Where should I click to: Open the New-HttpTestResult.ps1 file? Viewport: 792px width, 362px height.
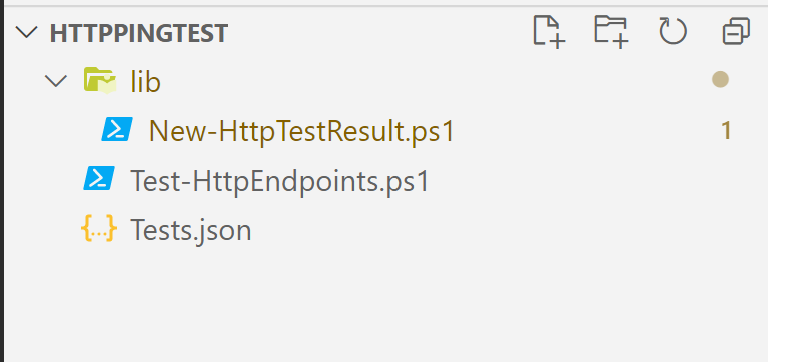(302, 131)
